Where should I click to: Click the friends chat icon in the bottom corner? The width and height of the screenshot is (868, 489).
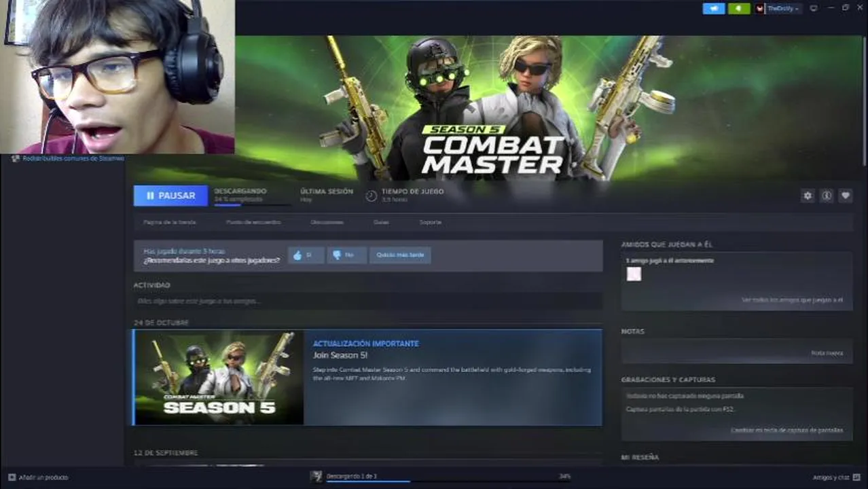coord(856,477)
